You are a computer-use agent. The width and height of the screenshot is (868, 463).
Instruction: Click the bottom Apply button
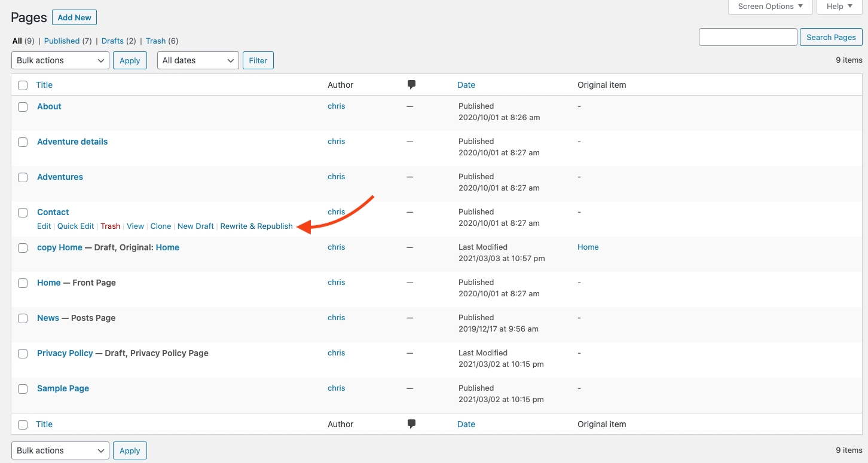(130, 450)
